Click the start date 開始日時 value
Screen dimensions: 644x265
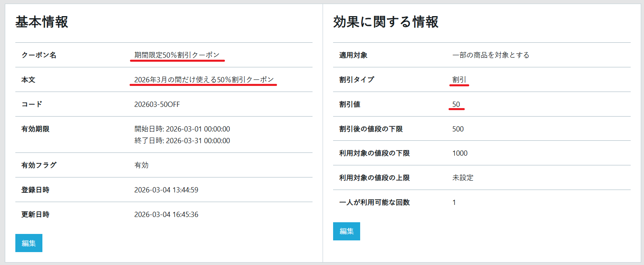pyautogui.click(x=182, y=129)
